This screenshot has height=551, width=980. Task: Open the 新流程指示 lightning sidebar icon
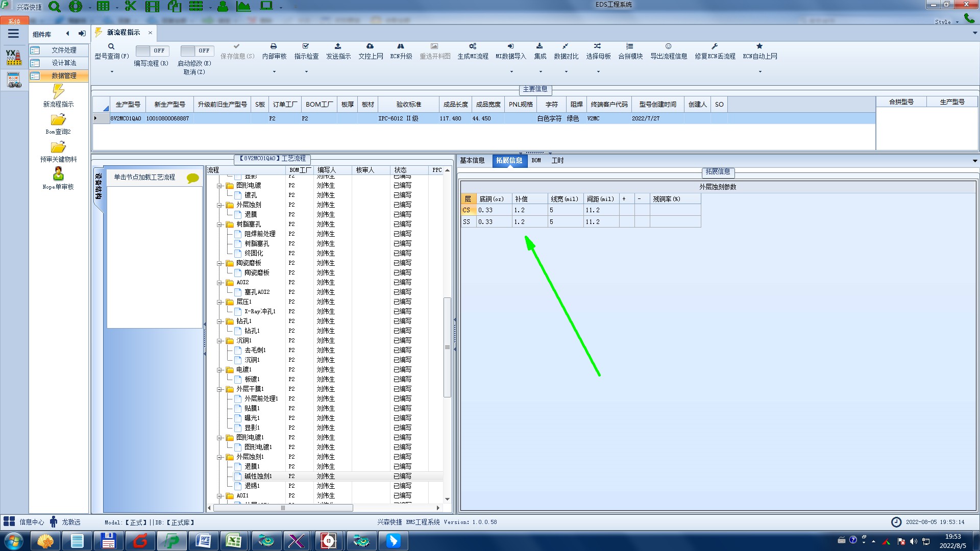pyautogui.click(x=58, y=92)
